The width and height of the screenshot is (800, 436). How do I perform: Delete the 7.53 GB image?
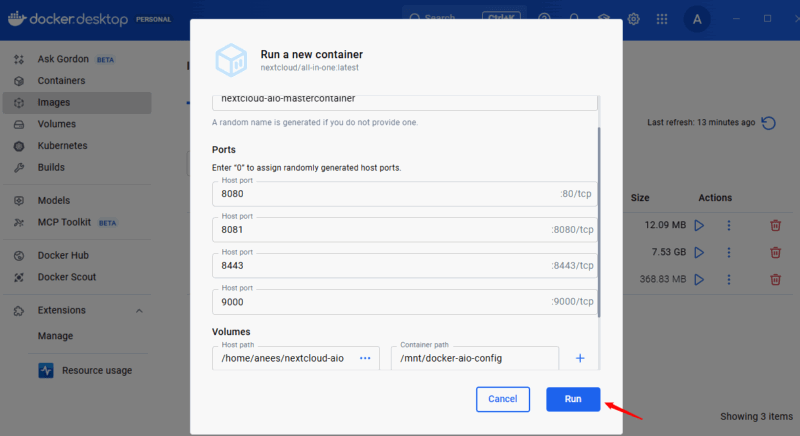[x=776, y=252]
